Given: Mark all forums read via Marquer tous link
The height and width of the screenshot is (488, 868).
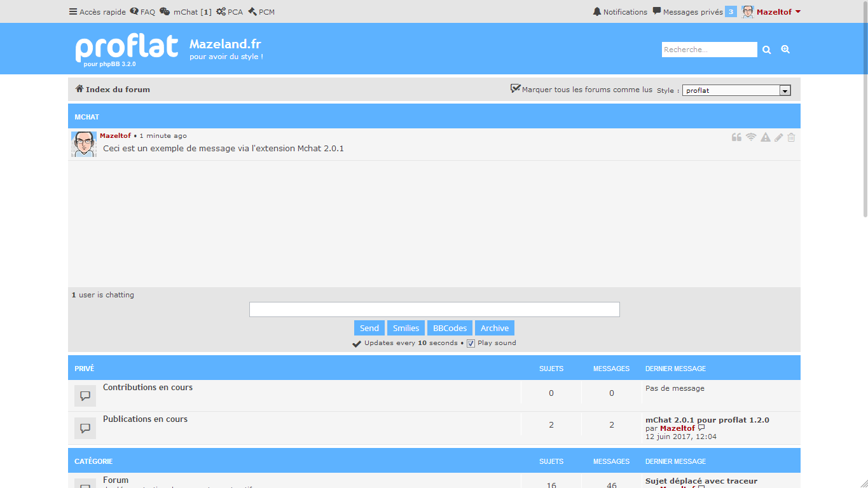Looking at the screenshot, I should 581,90.
